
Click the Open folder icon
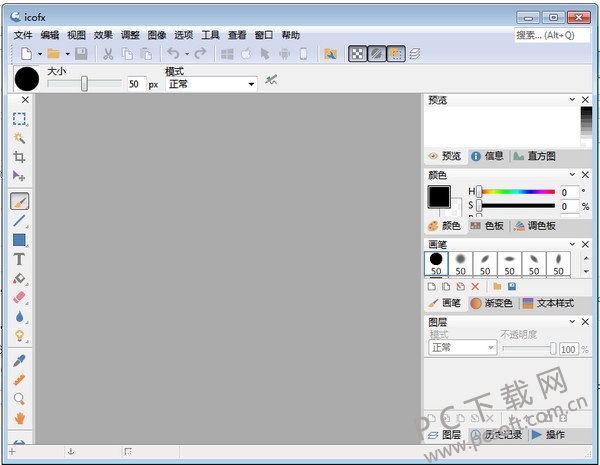[x=54, y=54]
